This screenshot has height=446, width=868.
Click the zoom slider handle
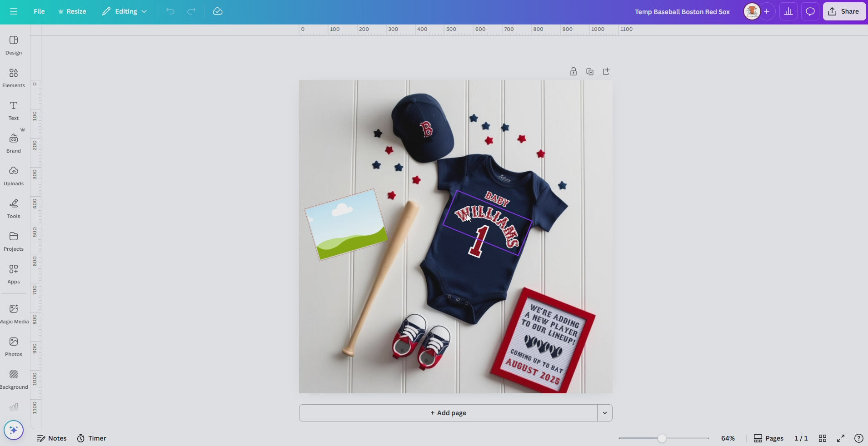pyautogui.click(x=662, y=438)
